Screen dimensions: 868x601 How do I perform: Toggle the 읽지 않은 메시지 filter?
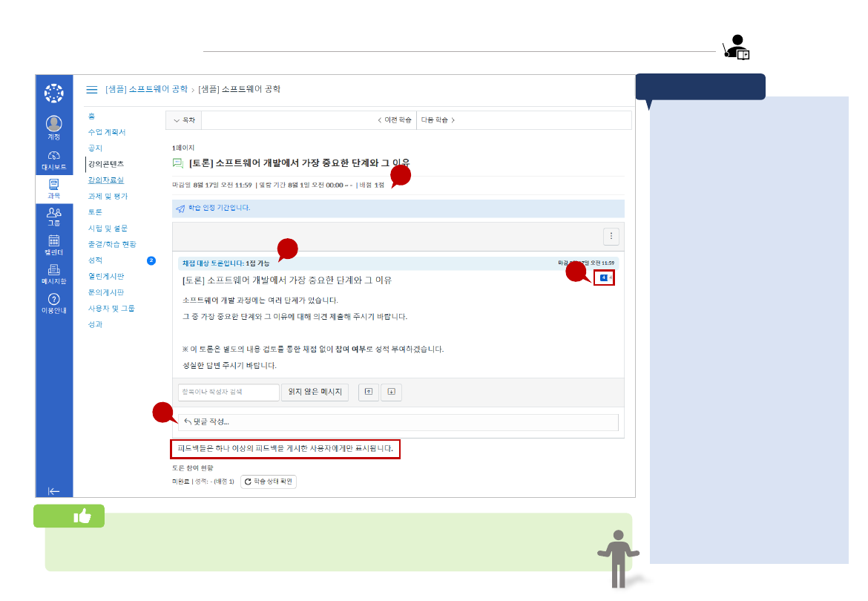click(x=315, y=392)
